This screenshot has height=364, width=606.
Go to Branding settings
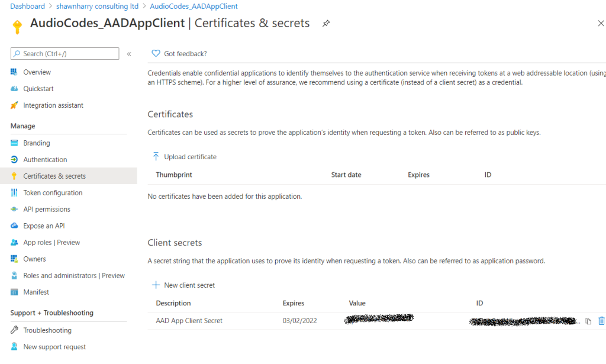(x=37, y=143)
